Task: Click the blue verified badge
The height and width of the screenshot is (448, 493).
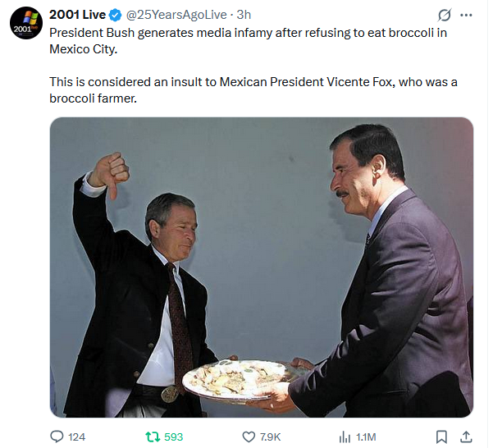Action: point(115,15)
